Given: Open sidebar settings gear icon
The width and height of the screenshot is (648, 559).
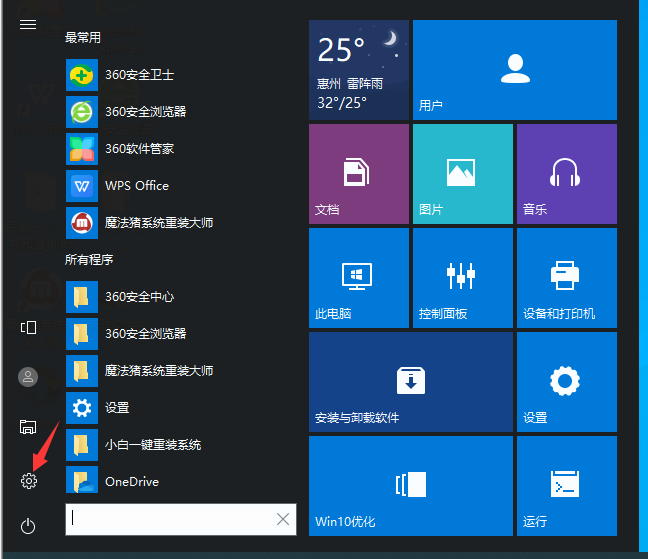Looking at the screenshot, I should coord(29,481).
